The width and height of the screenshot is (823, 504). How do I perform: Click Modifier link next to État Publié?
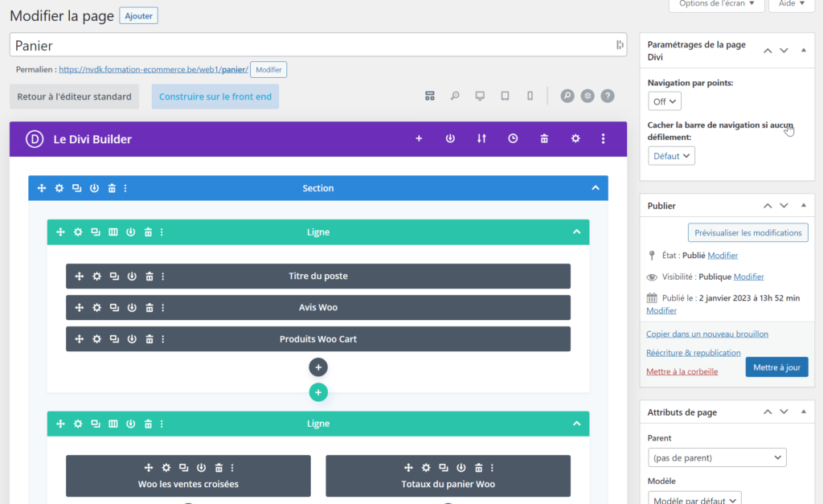(723, 255)
